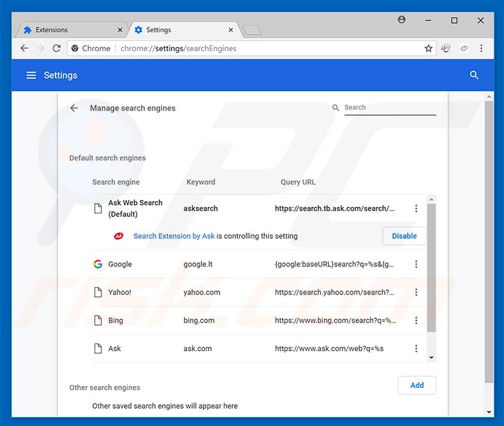Open a new tab
This screenshot has height=426, width=504.
click(253, 30)
